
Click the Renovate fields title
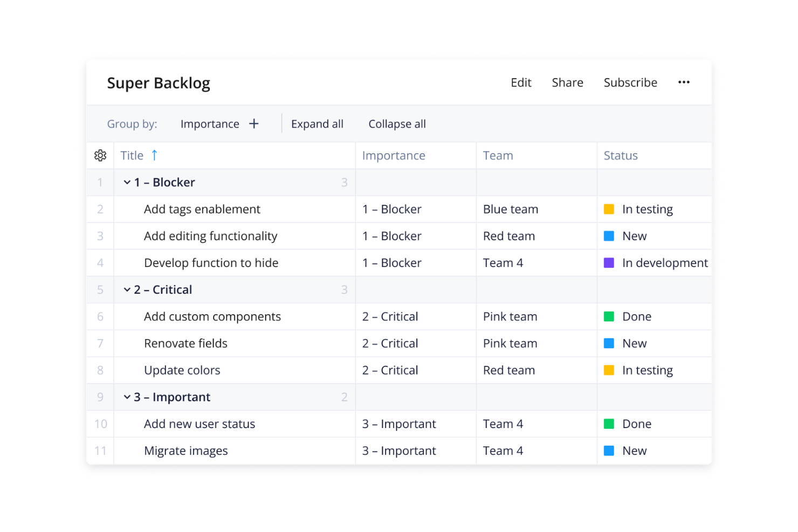pos(186,343)
